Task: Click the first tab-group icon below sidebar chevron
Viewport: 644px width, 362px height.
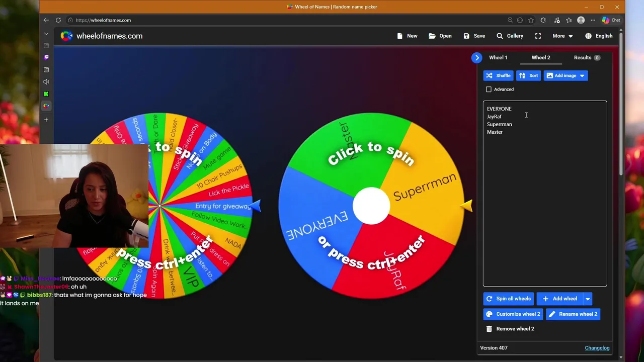Action: pos(46,45)
